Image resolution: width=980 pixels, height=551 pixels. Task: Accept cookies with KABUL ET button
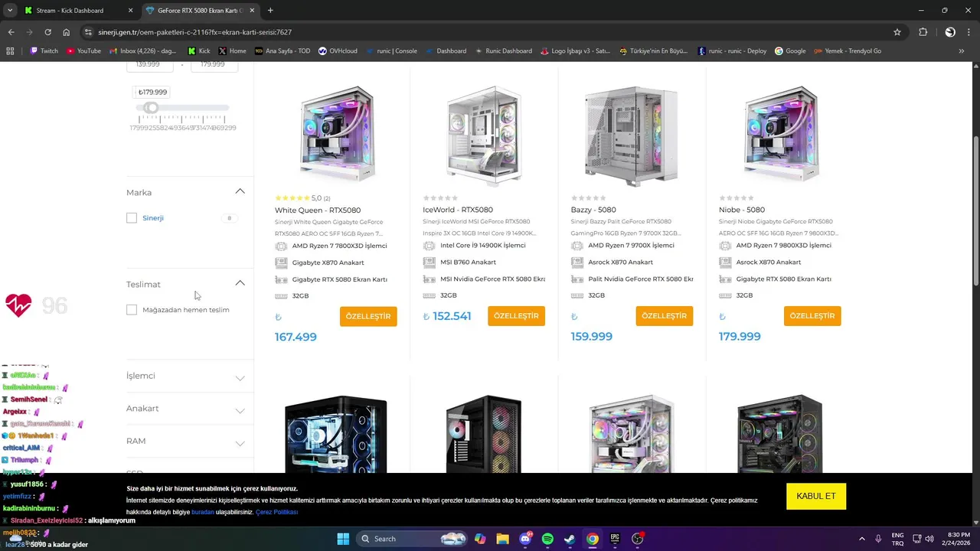[816, 496]
